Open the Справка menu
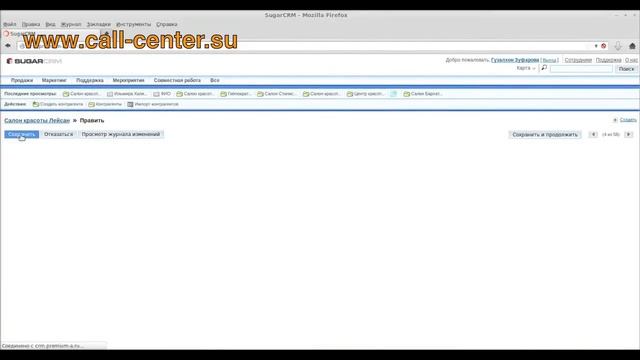 [x=167, y=24]
